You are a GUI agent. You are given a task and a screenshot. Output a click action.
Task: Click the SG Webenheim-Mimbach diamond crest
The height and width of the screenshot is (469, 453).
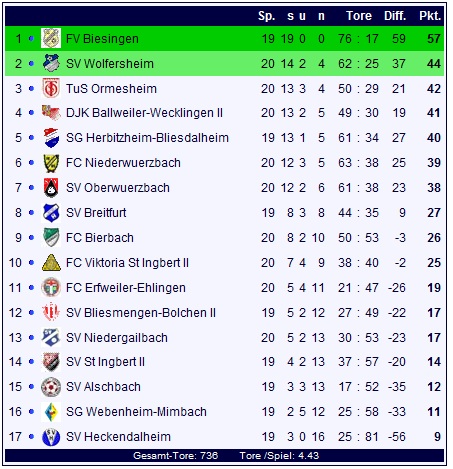click(51, 412)
